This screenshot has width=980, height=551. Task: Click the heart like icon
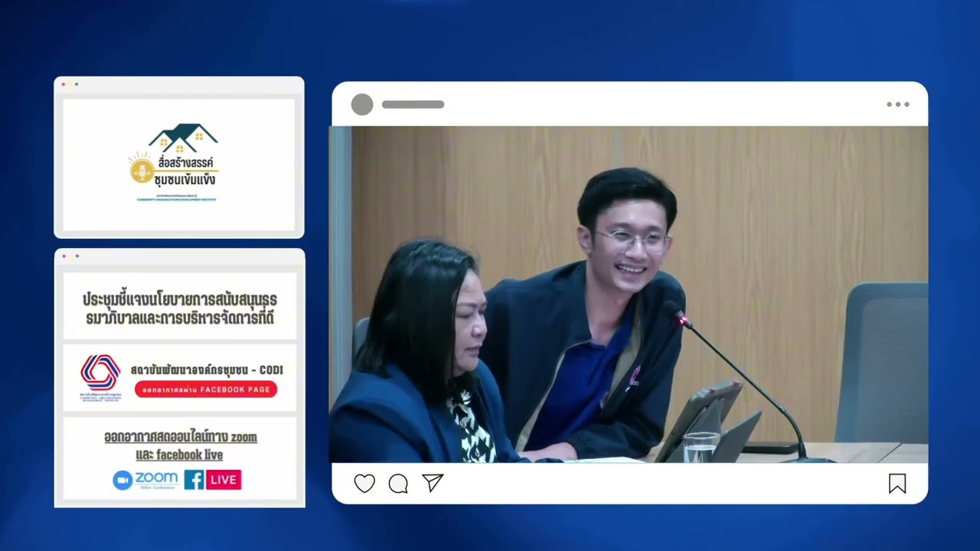click(x=364, y=484)
